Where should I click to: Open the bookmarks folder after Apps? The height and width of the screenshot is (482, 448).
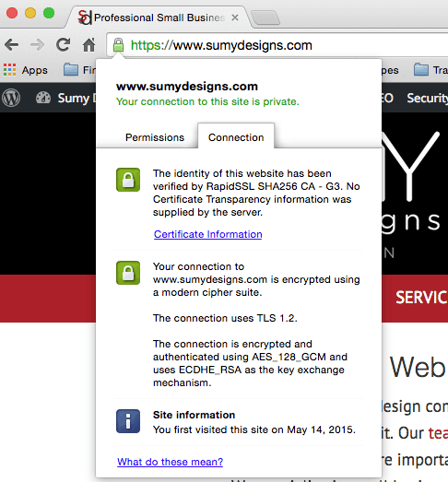coord(79,70)
